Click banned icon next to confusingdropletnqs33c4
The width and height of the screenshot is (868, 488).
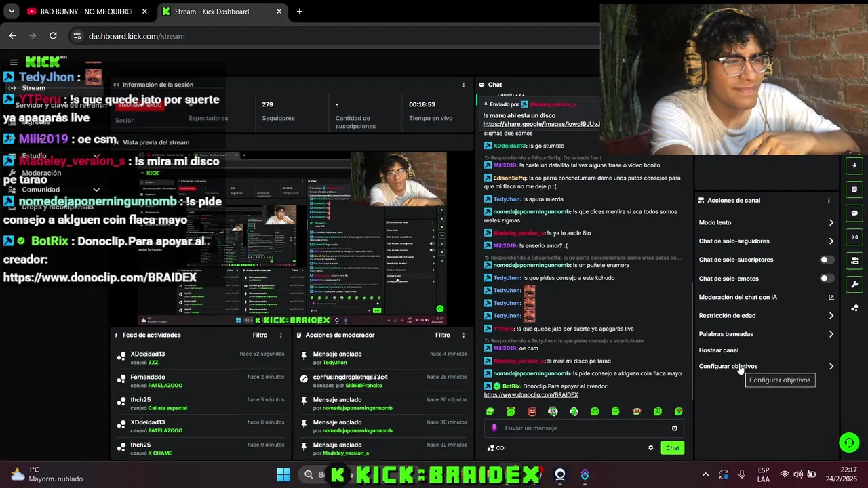(x=304, y=380)
